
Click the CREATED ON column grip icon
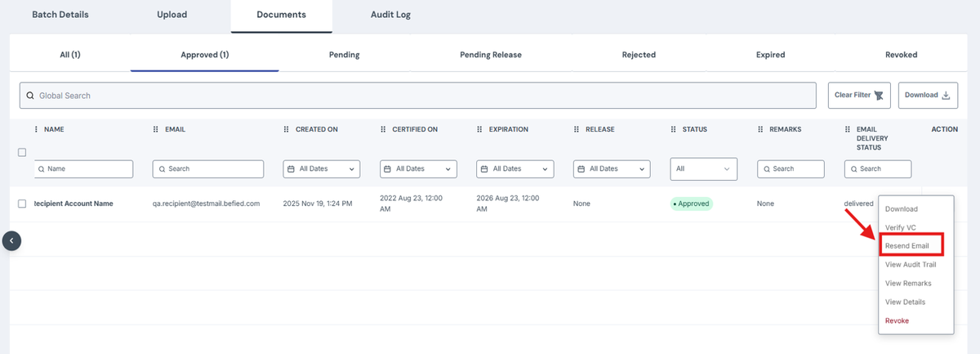(287, 129)
